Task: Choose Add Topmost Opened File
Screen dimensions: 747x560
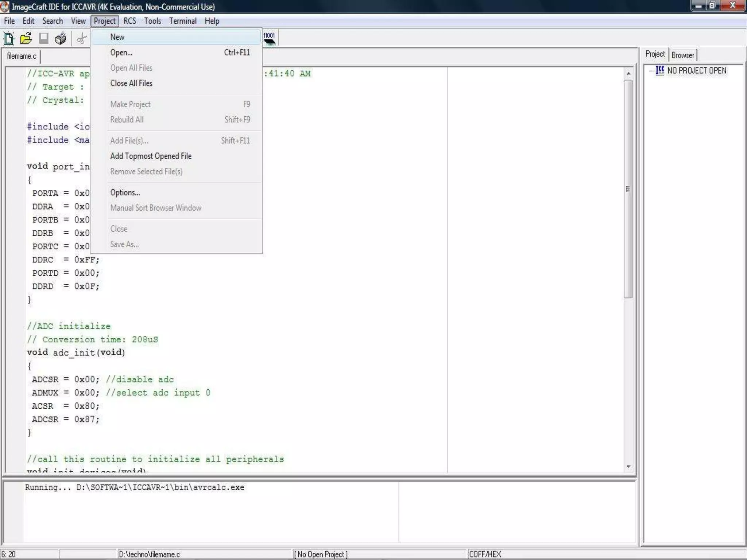Action: (177, 156)
